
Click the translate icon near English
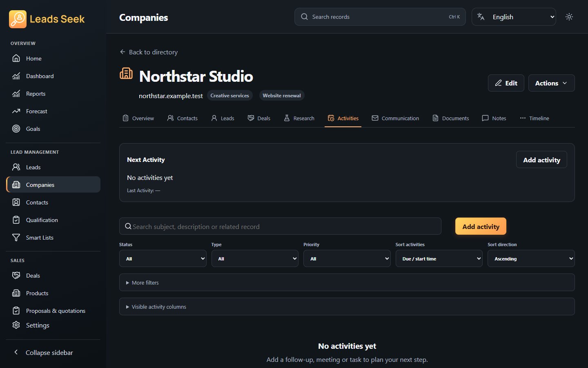click(481, 17)
